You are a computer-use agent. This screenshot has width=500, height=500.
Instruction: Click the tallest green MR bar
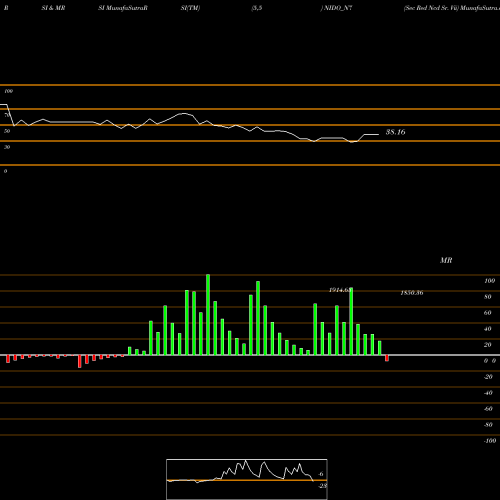(208, 315)
